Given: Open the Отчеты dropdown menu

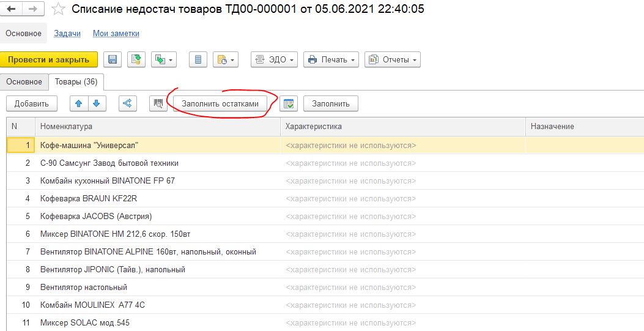Looking at the screenshot, I should 392,59.
